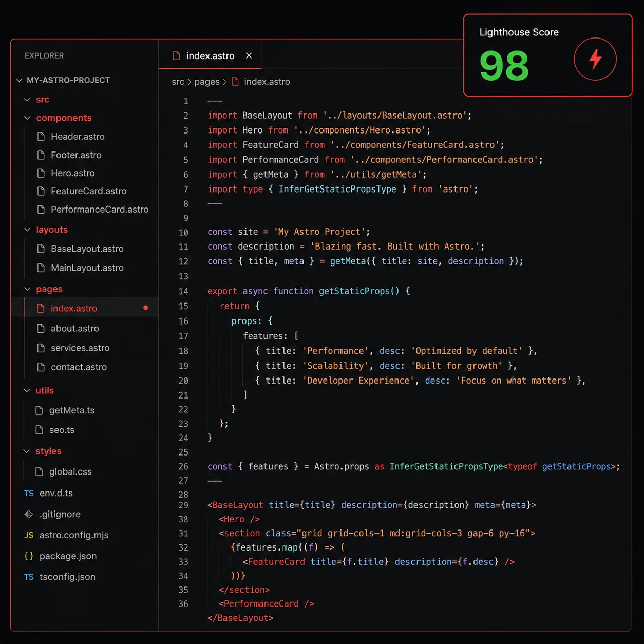This screenshot has width=644, height=644.
Task: Click the file icon in the index.astro tab
Action: (x=176, y=55)
